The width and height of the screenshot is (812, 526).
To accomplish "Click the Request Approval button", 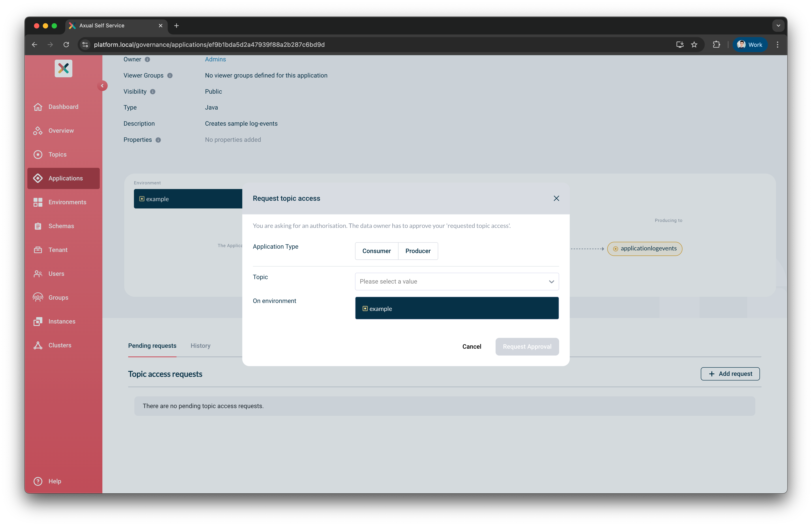I will click(x=527, y=346).
